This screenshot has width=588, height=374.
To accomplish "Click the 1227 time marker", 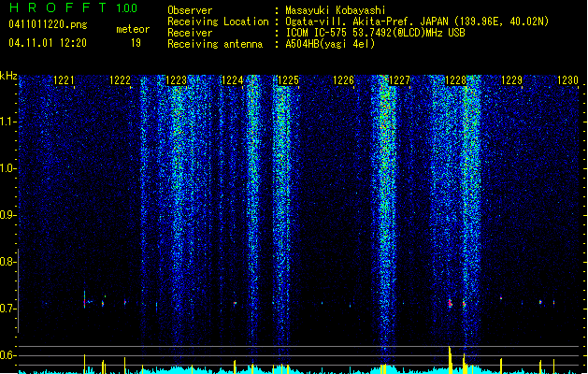I will click(x=400, y=80).
